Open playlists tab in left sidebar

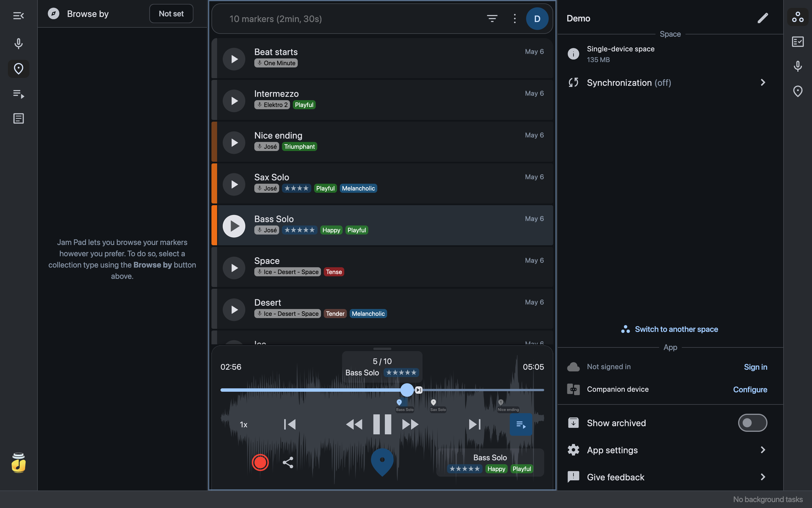18,94
